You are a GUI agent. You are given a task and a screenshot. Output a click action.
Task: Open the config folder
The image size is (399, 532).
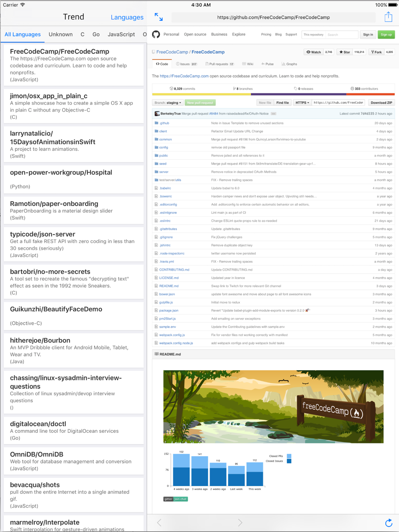coord(164,148)
